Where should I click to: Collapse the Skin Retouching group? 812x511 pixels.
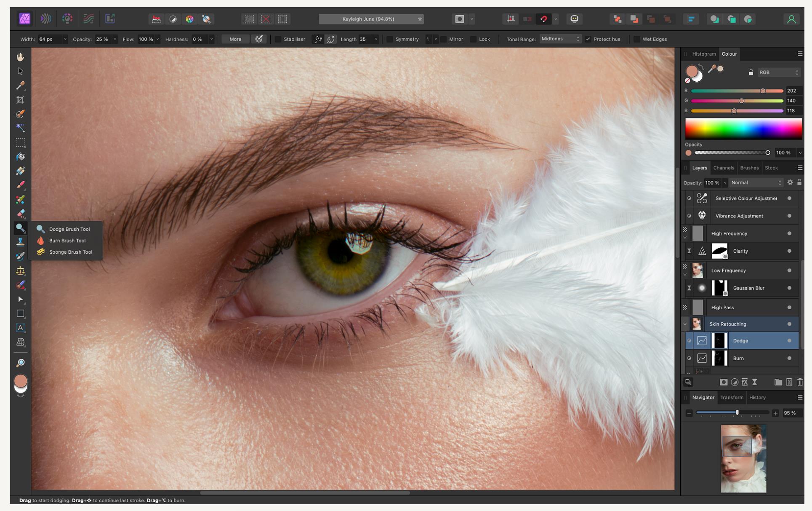point(685,324)
